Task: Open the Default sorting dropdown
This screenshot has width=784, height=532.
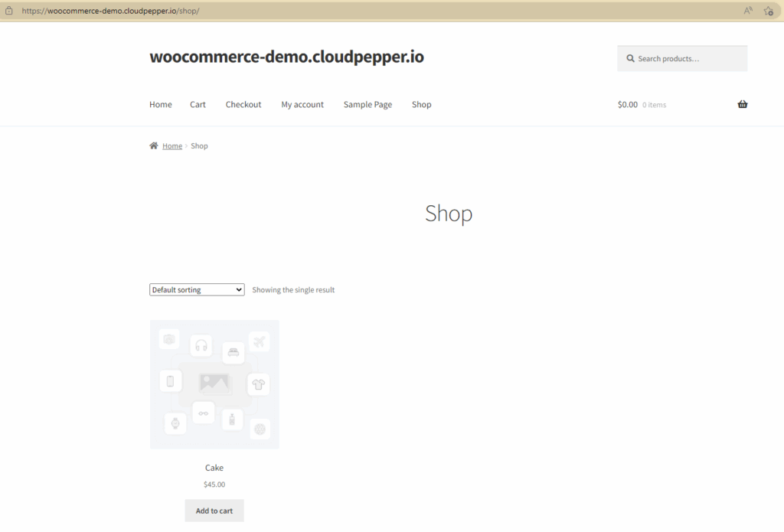Action: [x=196, y=289]
